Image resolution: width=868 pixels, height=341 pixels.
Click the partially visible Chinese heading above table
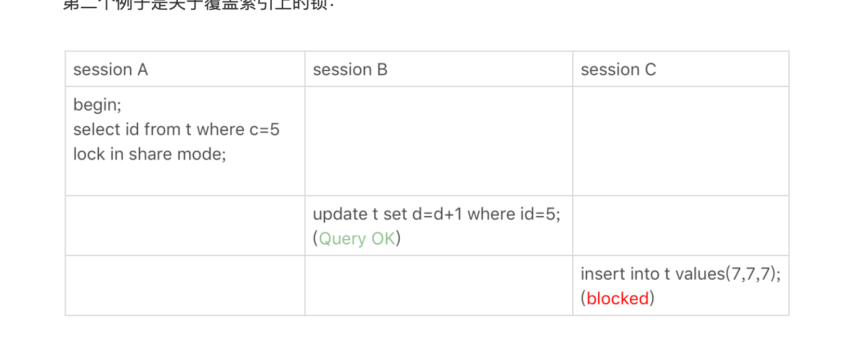click(x=198, y=5)
